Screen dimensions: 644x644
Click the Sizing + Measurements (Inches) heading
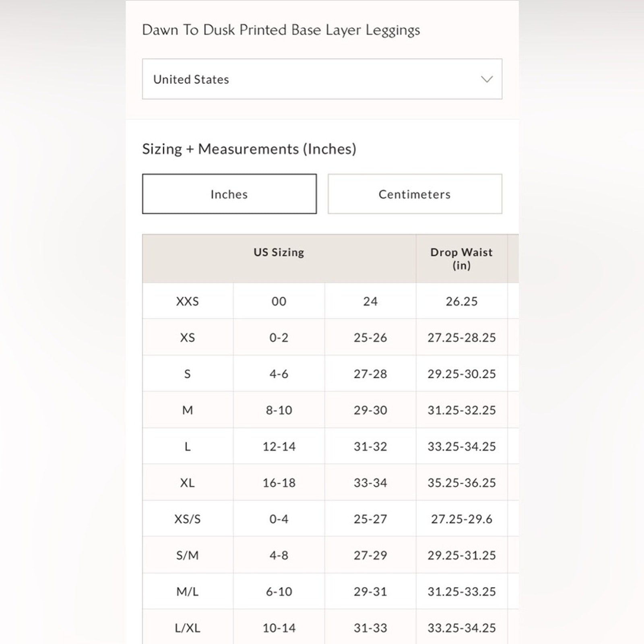249,149
